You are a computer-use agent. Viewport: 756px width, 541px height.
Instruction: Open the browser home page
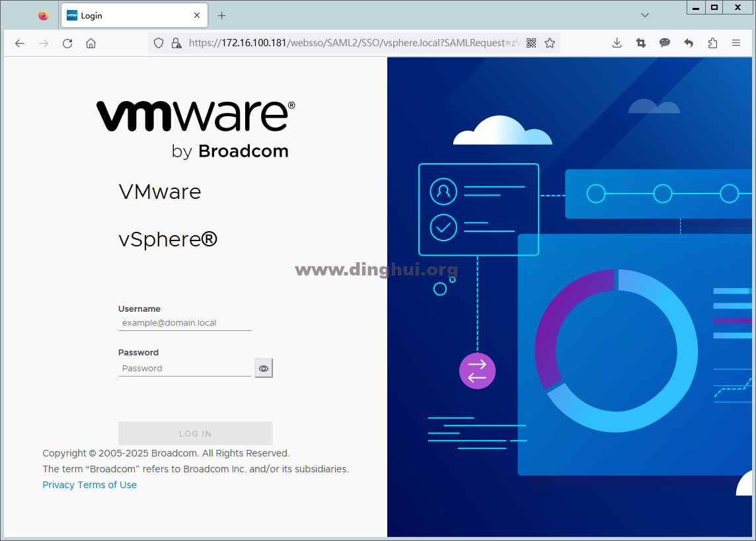[x=91, y=44]
